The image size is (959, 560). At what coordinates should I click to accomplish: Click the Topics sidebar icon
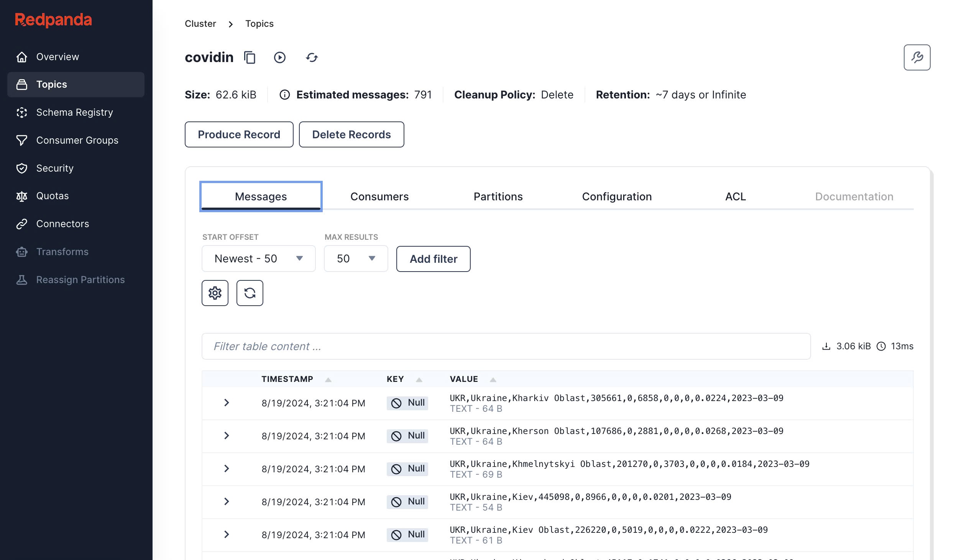pyautogui.click(x=22, y=84)
